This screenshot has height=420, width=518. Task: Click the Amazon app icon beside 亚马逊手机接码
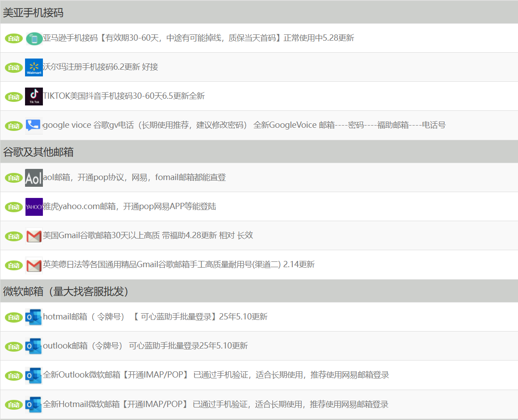pyautogui.click(x=34, y=38)
